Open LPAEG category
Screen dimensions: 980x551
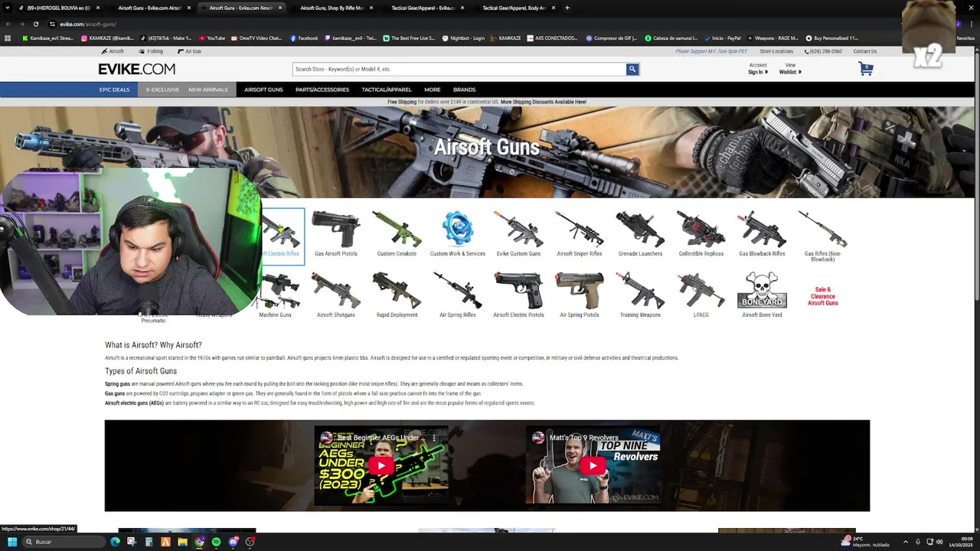click(701, 295)
